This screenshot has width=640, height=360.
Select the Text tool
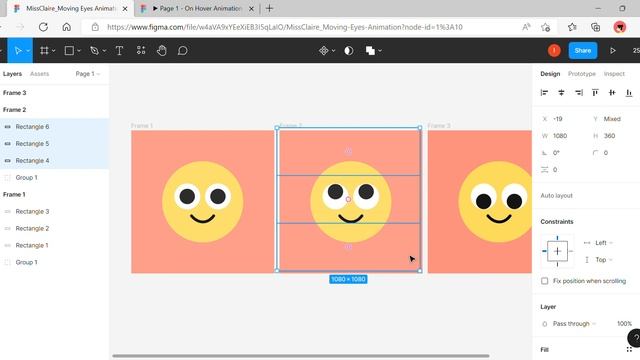coord(119,51)
